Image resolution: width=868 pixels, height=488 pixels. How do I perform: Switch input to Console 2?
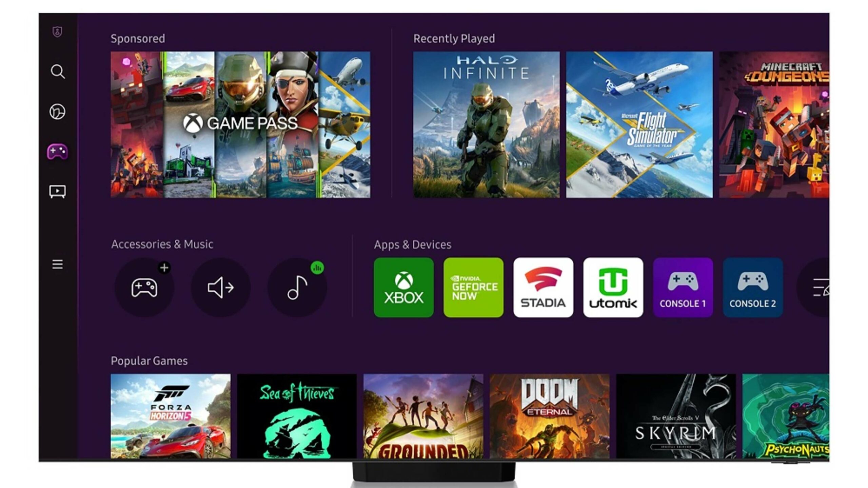pos(753,287)
